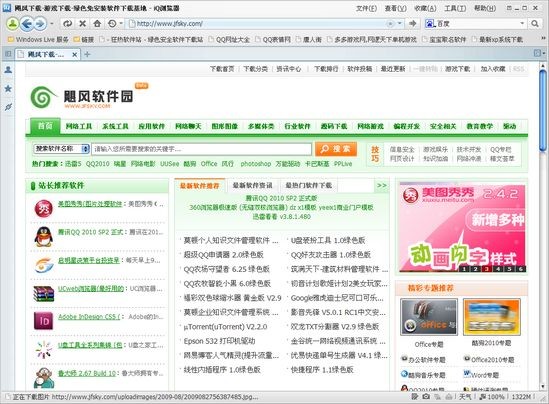Image resolution: width=549 pixels, height=404 pixels.
Task: Click the orange 搜索 button
Action: point(336,149)
